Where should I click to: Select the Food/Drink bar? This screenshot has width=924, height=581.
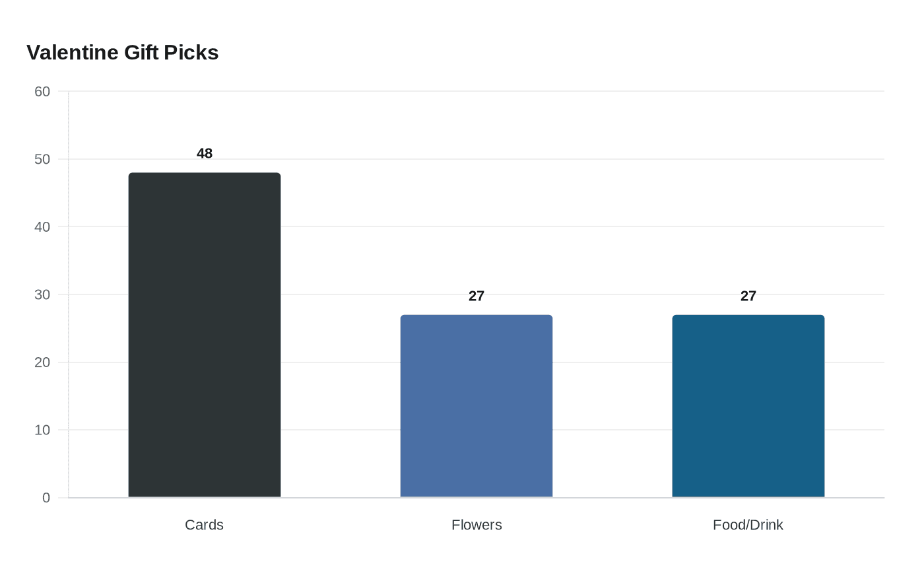click(x=748, y=406)
